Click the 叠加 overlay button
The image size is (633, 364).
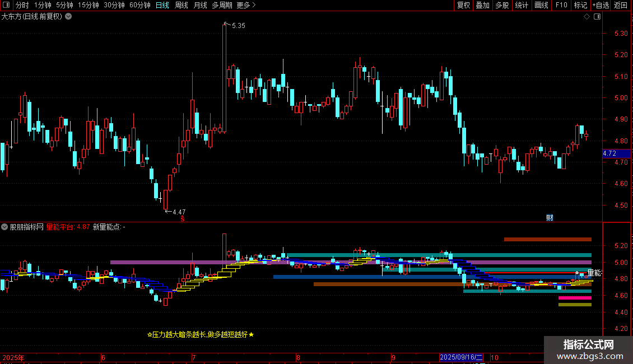[x=482, y=5]
